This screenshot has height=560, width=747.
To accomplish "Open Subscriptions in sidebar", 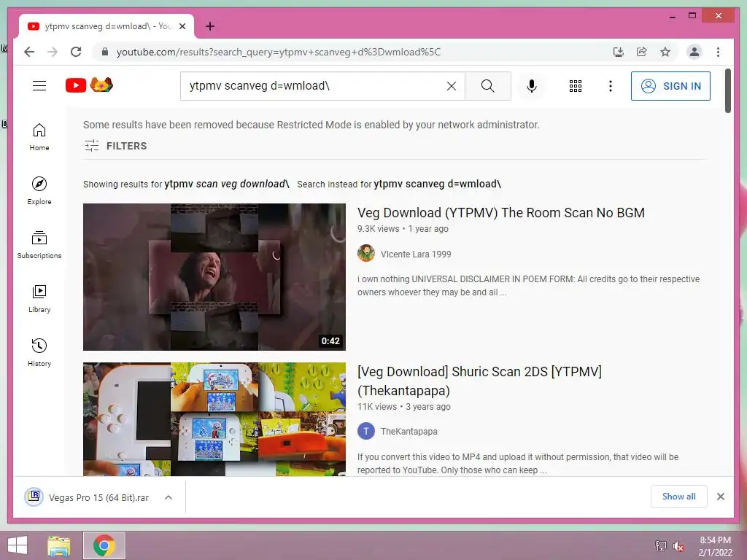I will tap(39, 245).
